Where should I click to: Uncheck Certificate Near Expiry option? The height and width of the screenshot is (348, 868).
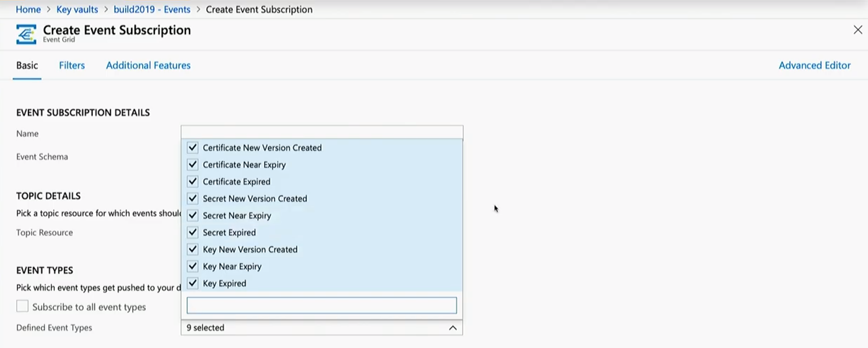click(x=193, y=165)
